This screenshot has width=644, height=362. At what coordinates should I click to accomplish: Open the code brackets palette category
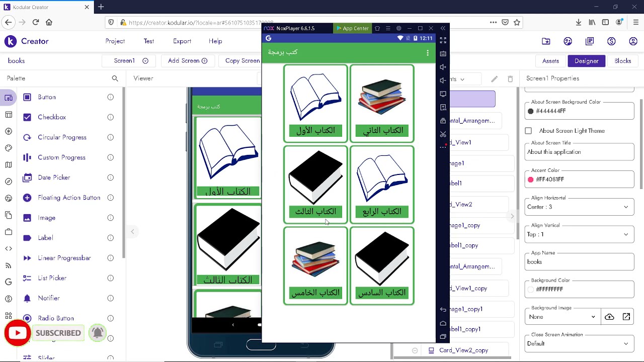9,248
